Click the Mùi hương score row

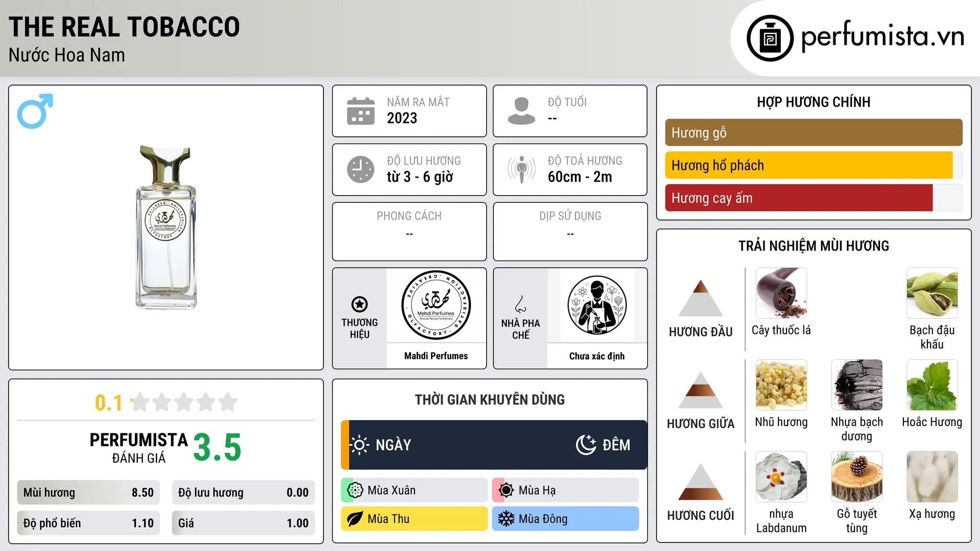(x=89, y=493)
